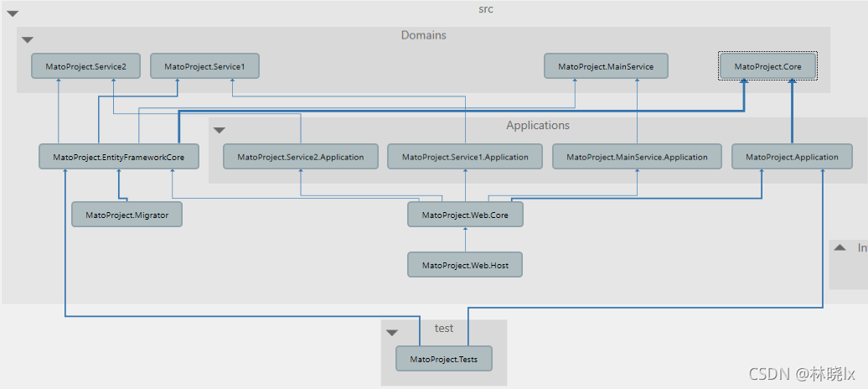The width and height of the screenshot is (868, 389).
Task: Select the MatoProject.Application node
Action: tap(792, 157)
